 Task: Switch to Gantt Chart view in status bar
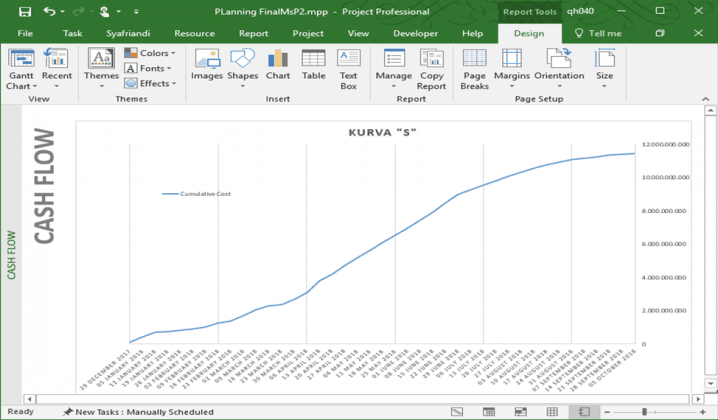(x=457, y=412)
